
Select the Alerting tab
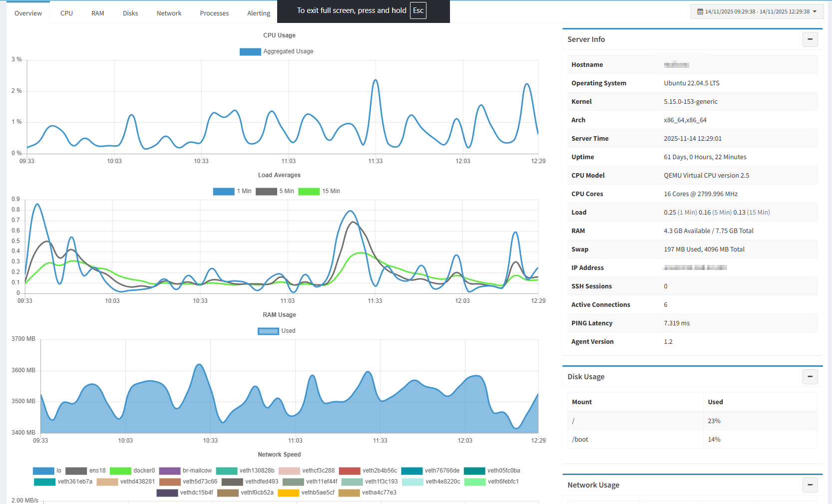[258, 13]
